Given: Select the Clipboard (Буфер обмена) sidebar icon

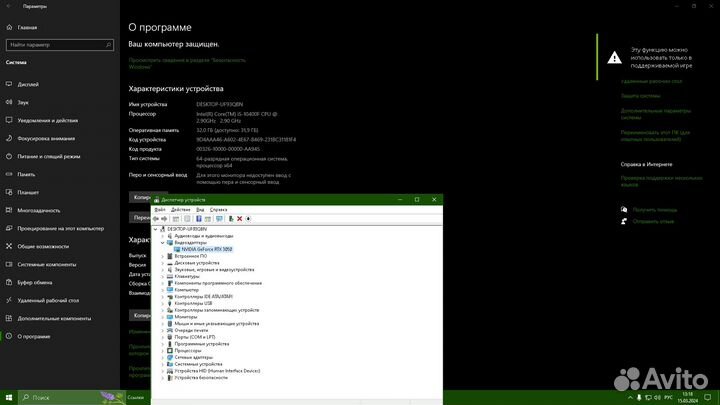Looking at the screenshot, I should (9, 282).
